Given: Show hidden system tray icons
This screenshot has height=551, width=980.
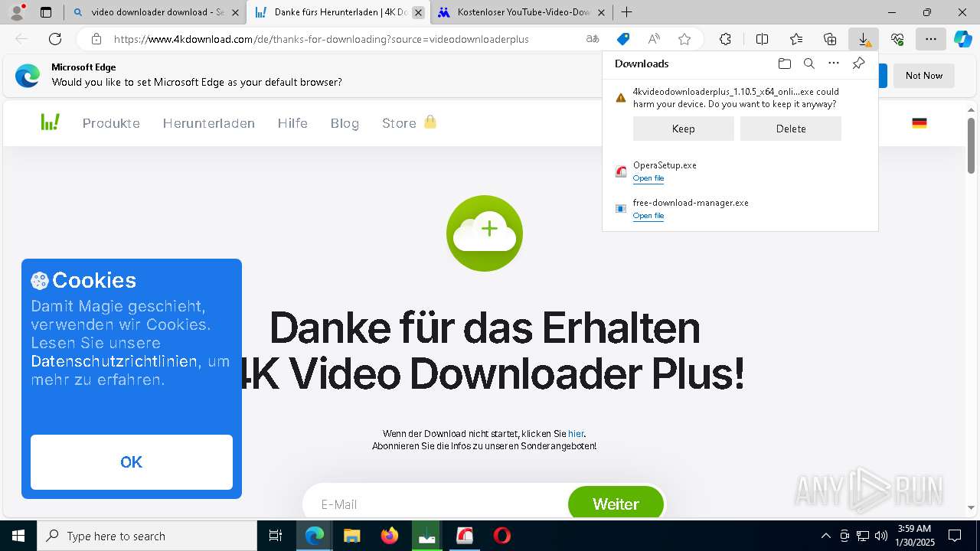Looking at the screenshot, I should (x=825, y=536).
